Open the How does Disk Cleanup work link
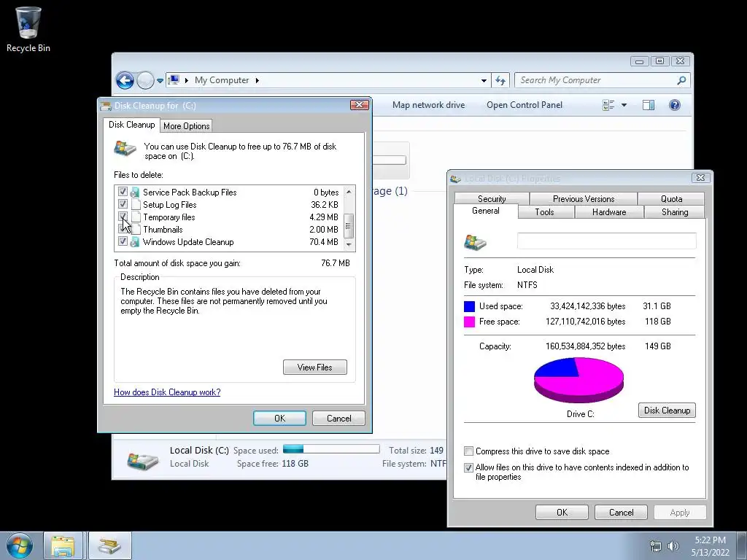The height and width of the screenshot is (560, 747). (x=167, y=392)
